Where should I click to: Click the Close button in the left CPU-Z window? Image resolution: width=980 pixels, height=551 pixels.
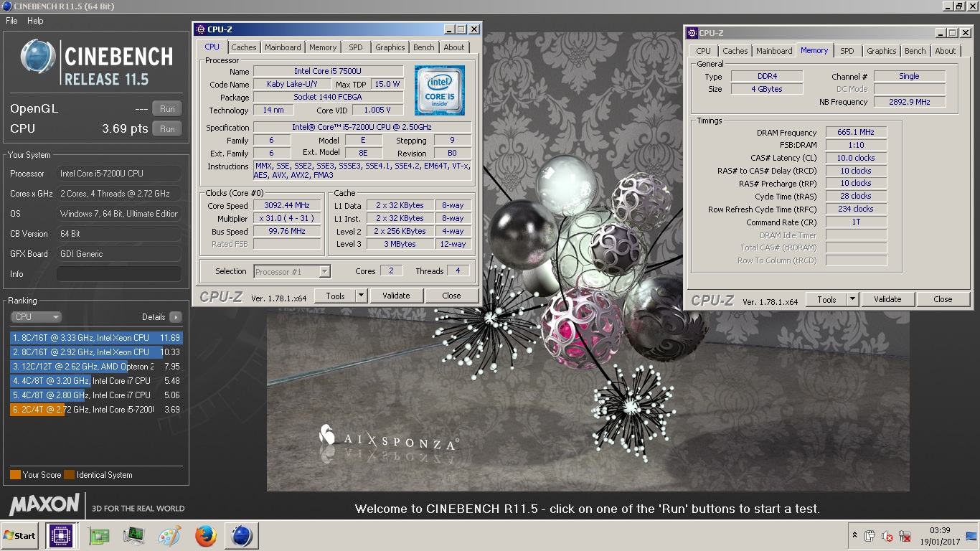451,296
